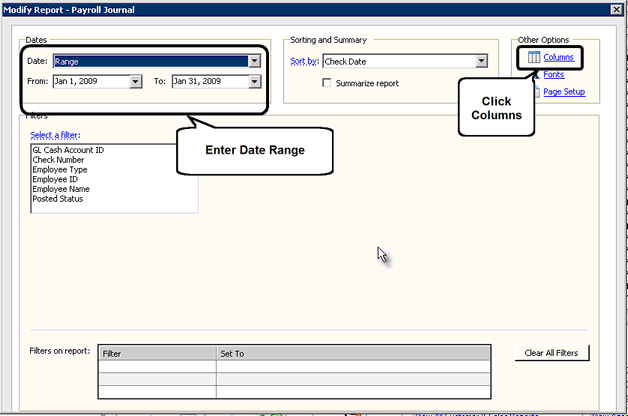Click the Sort by link label
Image resolution: width=628 pixels, height=416 pixels.
[x=304, y=61]
